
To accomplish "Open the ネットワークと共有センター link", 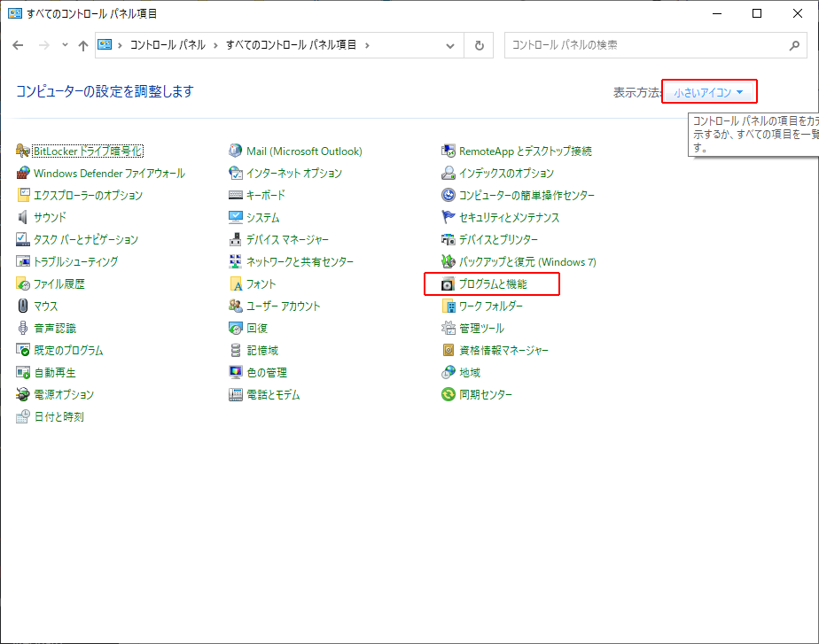I will pyautogui.click(x=300, y=262).
